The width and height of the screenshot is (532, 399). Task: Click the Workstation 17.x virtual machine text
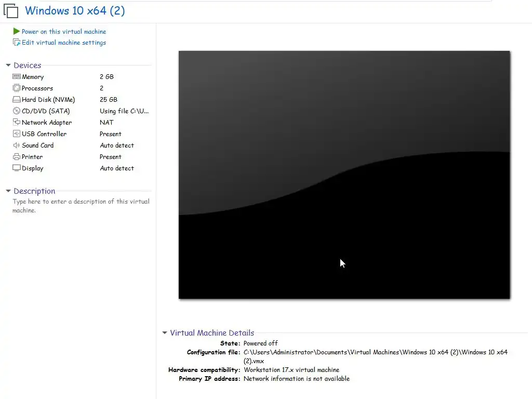point(291,370)
